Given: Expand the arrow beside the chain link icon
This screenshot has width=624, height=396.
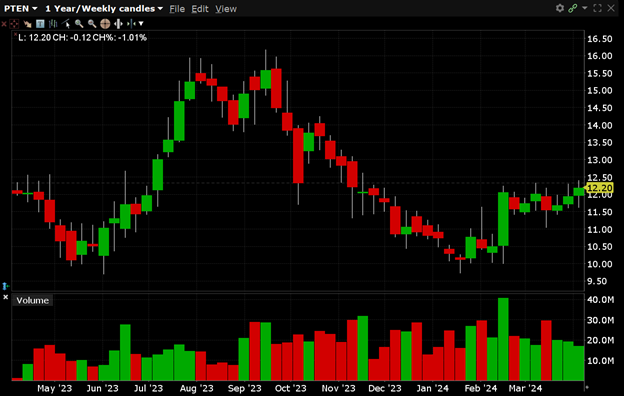Looking at the screenshot, I should [x=585, y=8].
